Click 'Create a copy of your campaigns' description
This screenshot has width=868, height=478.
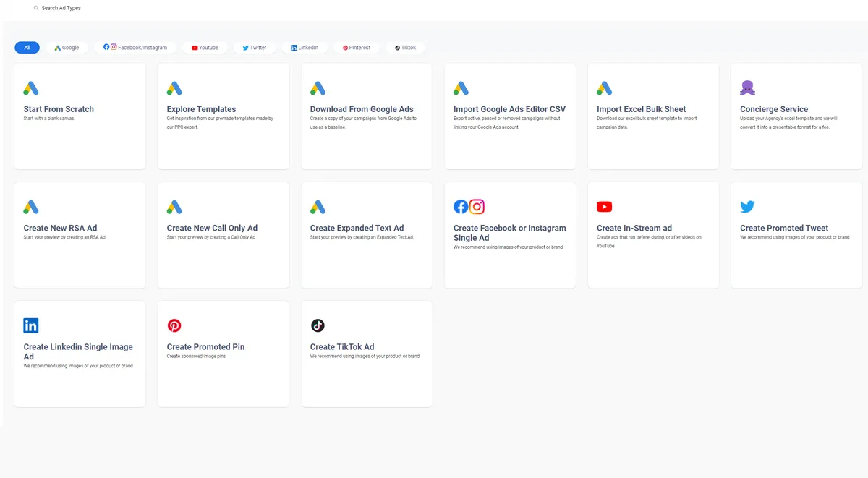(x=363, y=123)
